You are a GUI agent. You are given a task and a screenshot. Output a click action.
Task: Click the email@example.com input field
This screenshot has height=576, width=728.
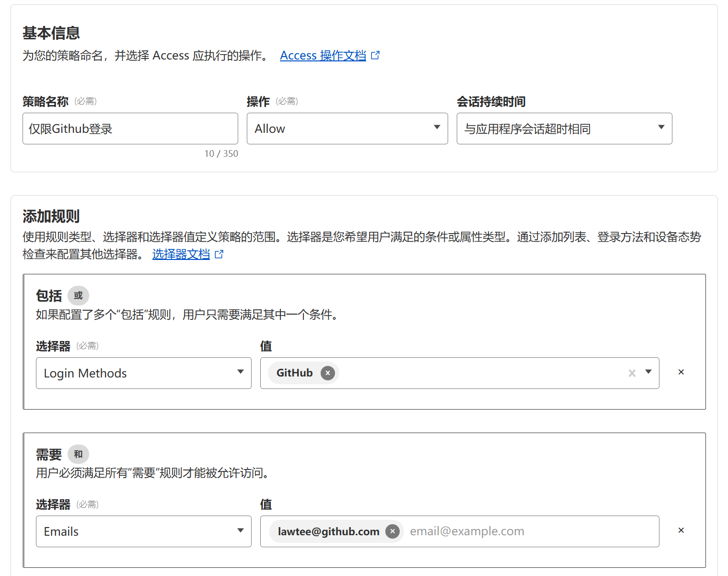click(527, 531)
